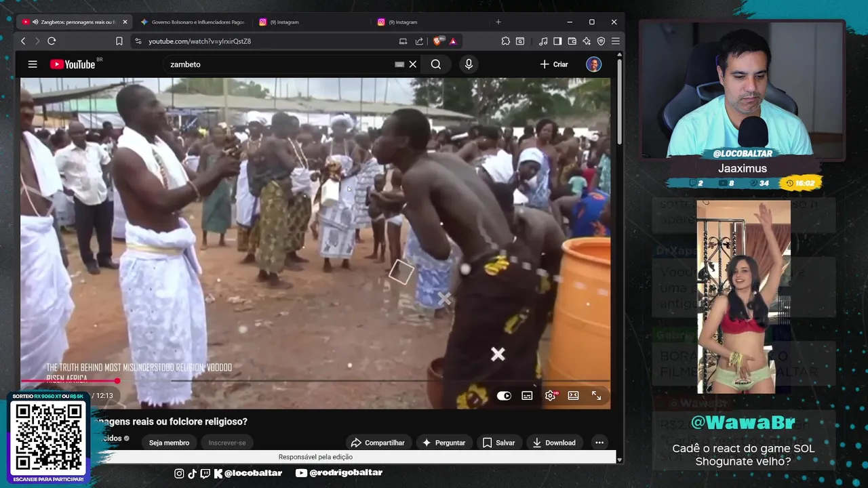
Task: Toggle the browser sidebar panel icon
Action: (x=557, y=41)
